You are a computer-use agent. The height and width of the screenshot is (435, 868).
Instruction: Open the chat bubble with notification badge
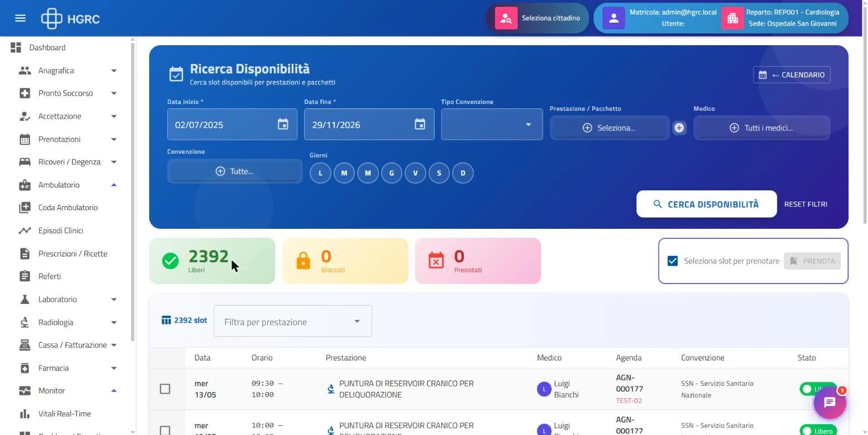pos(830,402)
